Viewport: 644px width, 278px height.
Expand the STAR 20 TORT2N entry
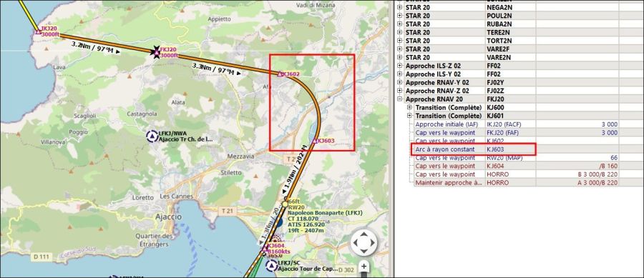tap(399, 41)
